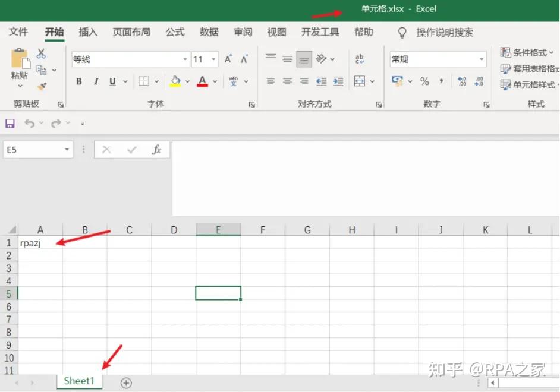
Task: Click the Insert Function fx icon
Action: (156, 149)
